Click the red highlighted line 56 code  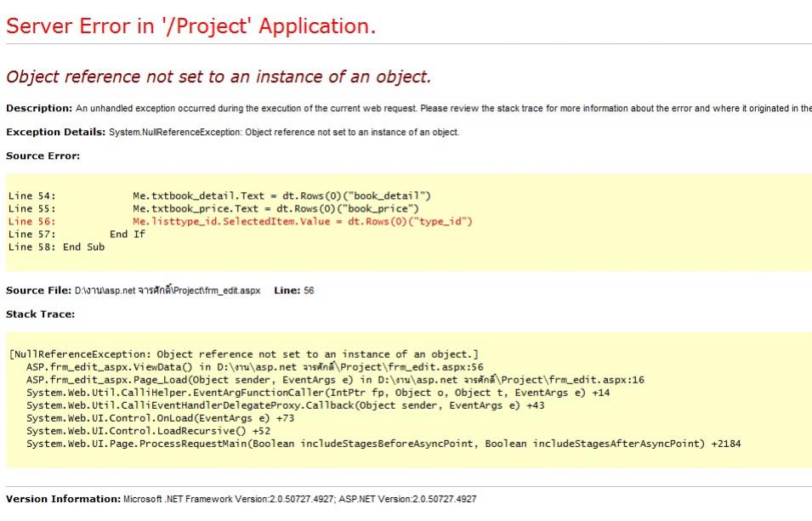tap(302, 221)
